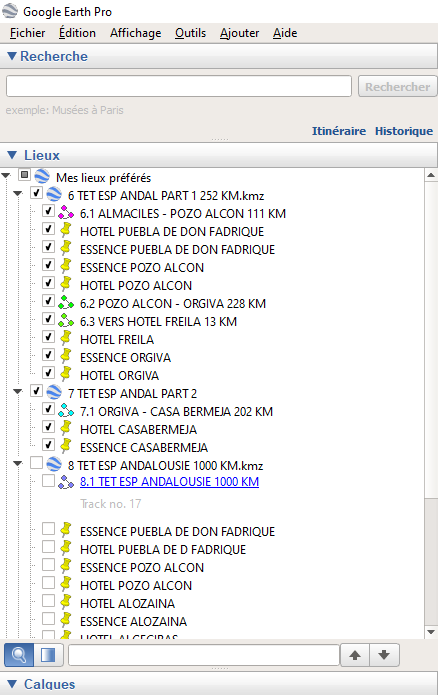Click the globe icon of 7 TET ESP ANDAL PART 2

click(x=54, y=392)
